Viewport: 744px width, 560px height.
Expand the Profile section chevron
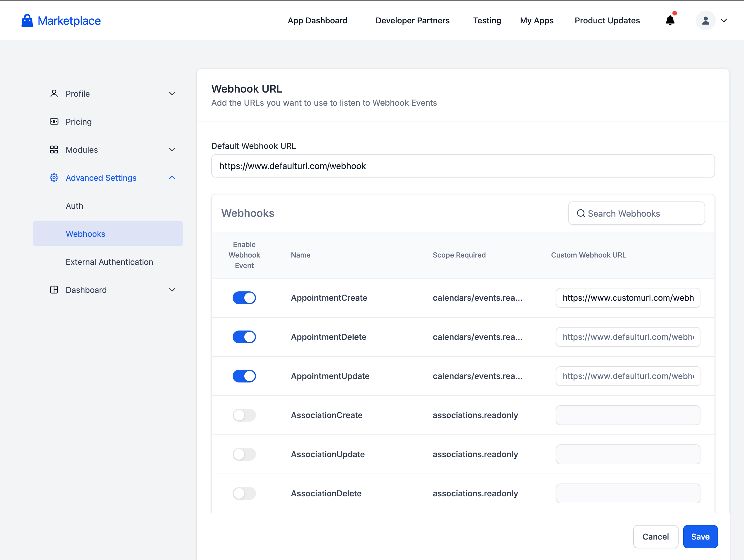coord(172,94)
